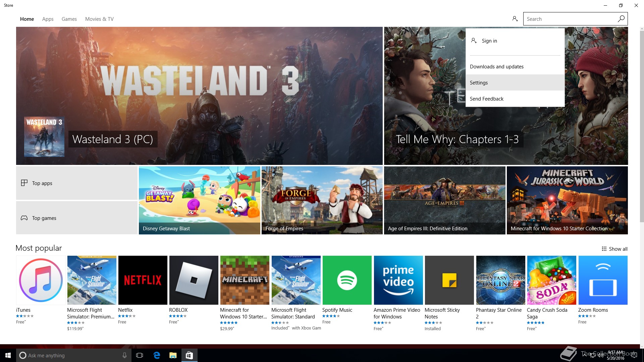
Task: Click the search magnifier icon
Action: pos(621,19)
